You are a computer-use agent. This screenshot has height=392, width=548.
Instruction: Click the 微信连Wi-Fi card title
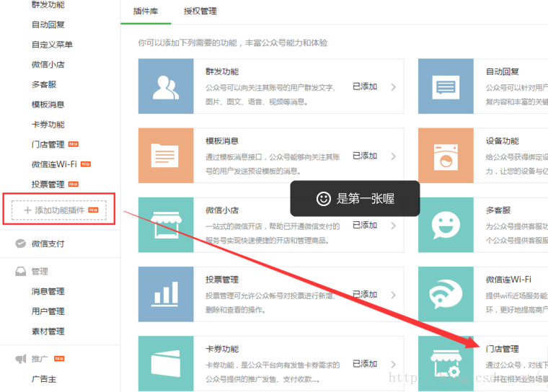pos(508,280)
